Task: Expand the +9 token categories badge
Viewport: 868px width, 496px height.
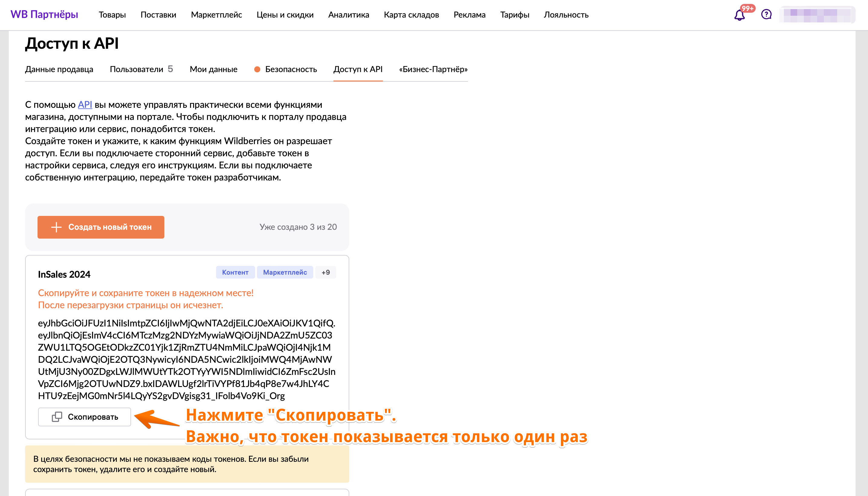Action: 325,272
